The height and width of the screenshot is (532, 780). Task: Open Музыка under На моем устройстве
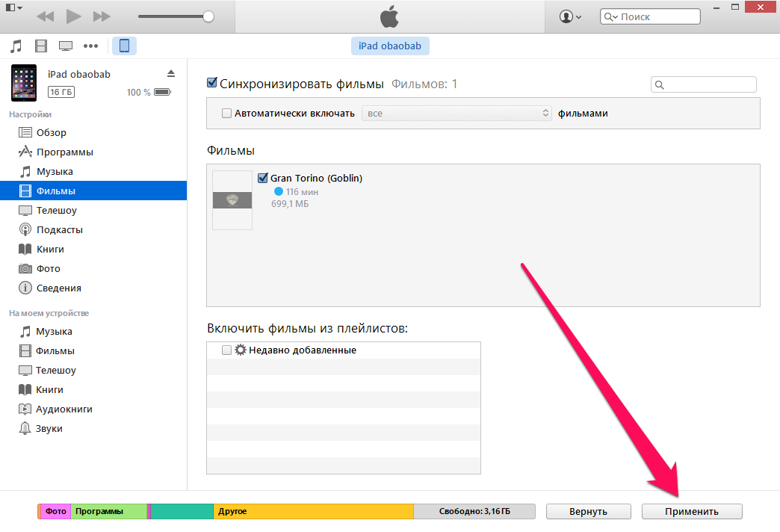tap(93, 332)
